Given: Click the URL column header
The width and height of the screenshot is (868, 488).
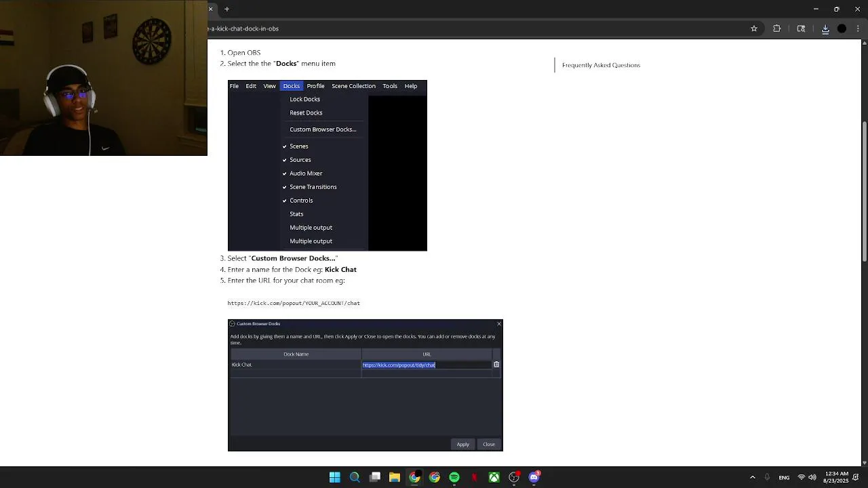Looking at the screenshot, I should point(427,354).
